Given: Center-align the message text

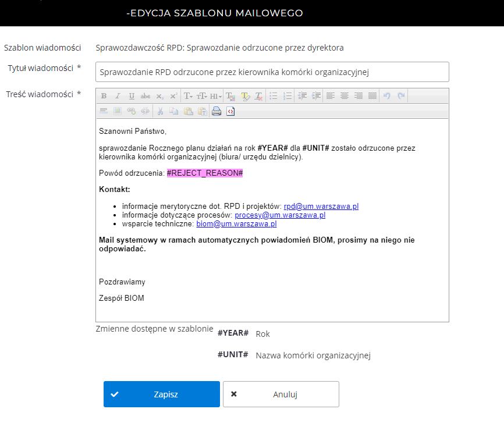Looking at the screenshot, I should pos(345,96).
